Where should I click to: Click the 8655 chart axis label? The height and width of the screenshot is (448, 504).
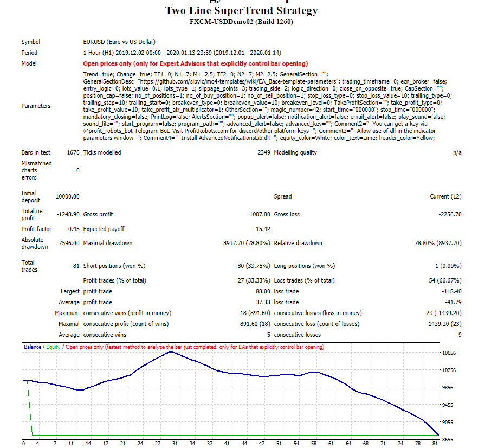[448, 440]
